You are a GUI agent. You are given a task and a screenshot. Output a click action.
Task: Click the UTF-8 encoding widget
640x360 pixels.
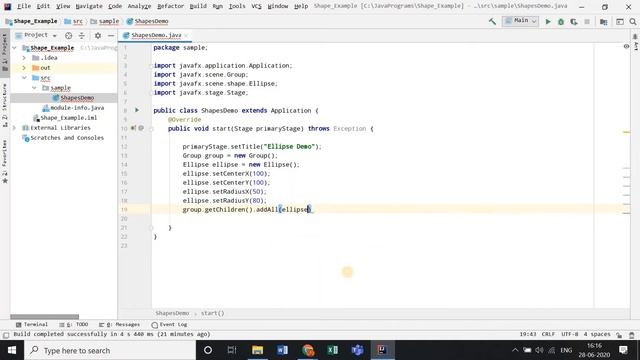tap(569, 334)
